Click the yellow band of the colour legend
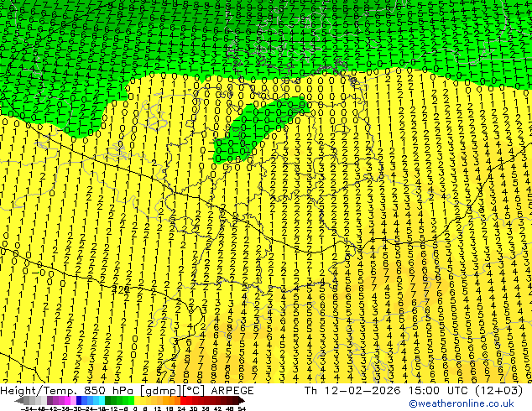This screenshot has width=532, height=411. (x=137, y=400)
